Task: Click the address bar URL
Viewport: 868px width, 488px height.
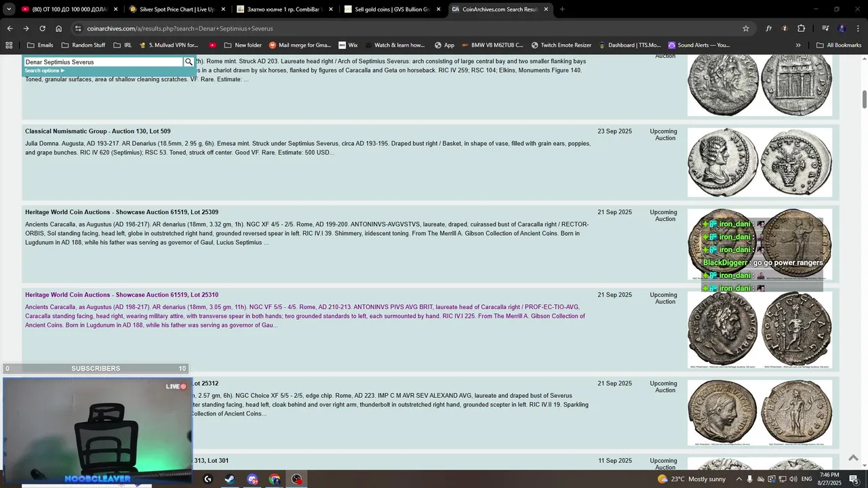Action: click(180, 28)
